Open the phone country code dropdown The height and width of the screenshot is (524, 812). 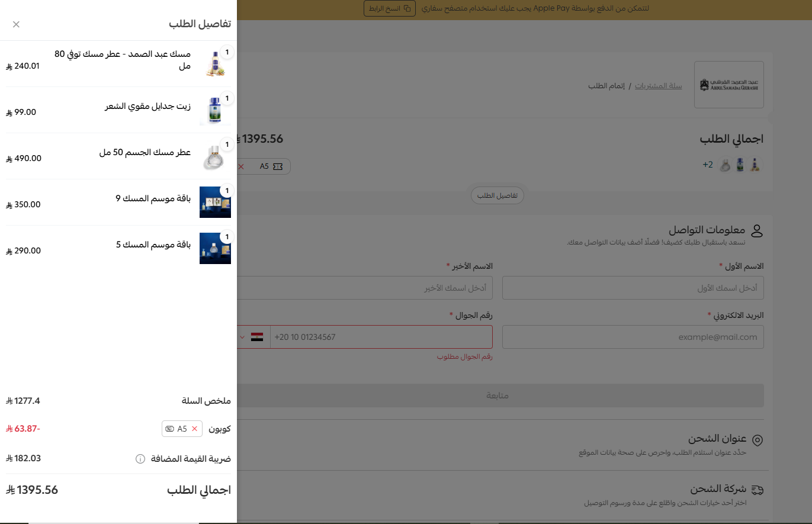pos(242,337)
